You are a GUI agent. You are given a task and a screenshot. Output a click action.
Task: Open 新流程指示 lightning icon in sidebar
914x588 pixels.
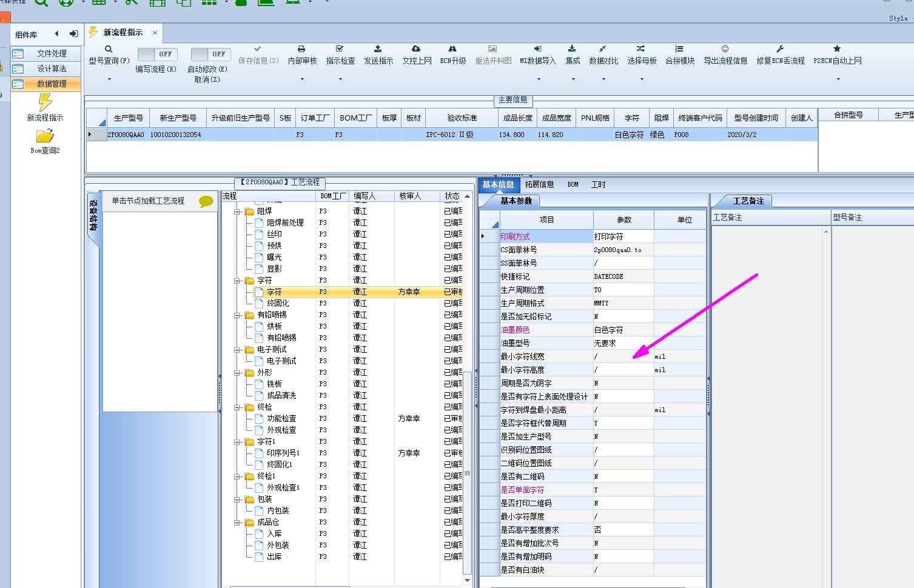click(45, 102)
